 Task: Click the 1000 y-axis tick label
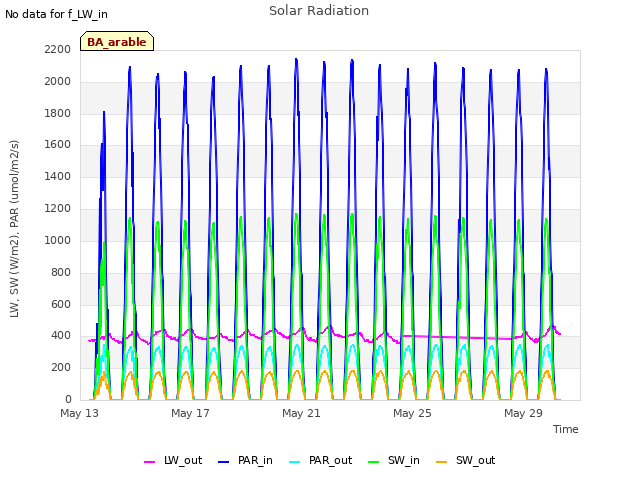tap(58, 240)
